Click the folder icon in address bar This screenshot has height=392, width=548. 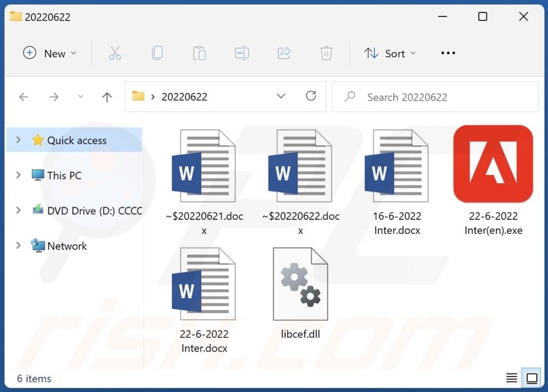[138, 96]
